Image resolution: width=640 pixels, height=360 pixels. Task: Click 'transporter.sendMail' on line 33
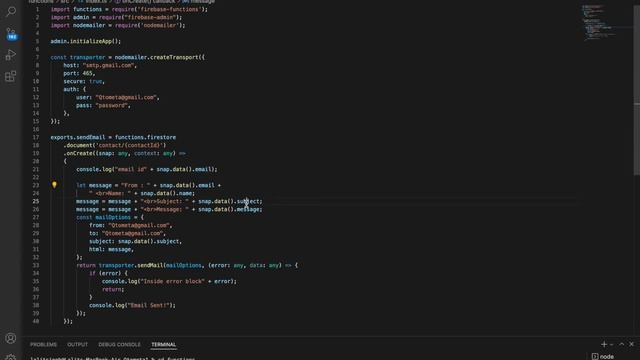point(131,265)
